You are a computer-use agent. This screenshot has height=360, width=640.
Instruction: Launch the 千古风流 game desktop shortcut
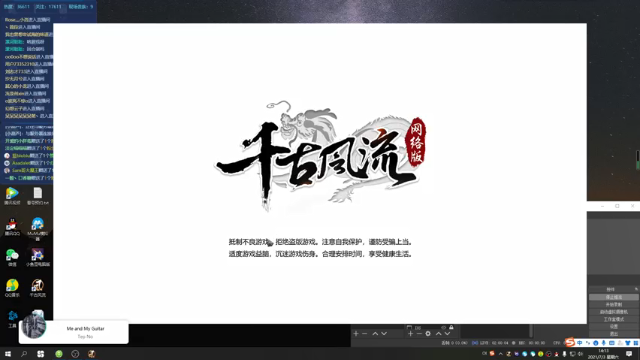38,288
